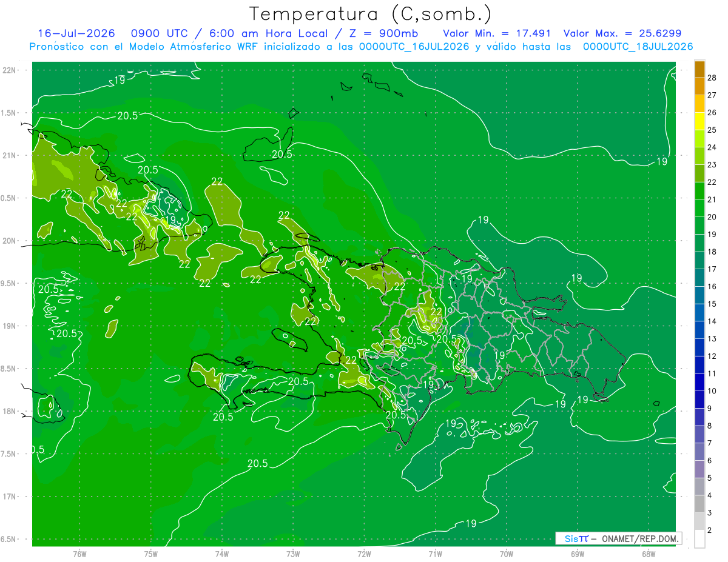The width and height of the screenshot is (728, 562).
Task: Click the 73W longitude axis label
Action: (293, 554)
